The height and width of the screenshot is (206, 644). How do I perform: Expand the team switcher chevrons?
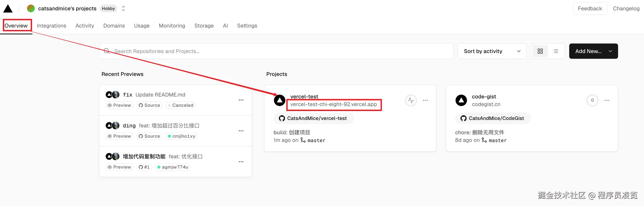point(123,9)
